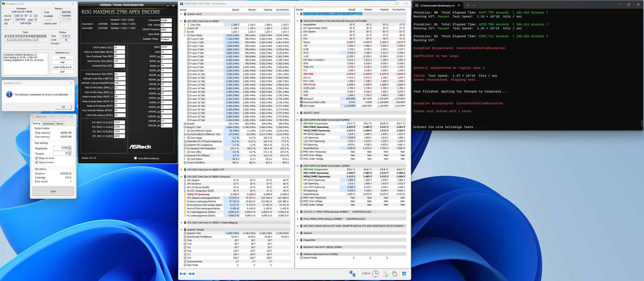This screenshot has width=644, height=281.
Task: Toggle Stop on error checkbox
Action: [x=37, y=162]
